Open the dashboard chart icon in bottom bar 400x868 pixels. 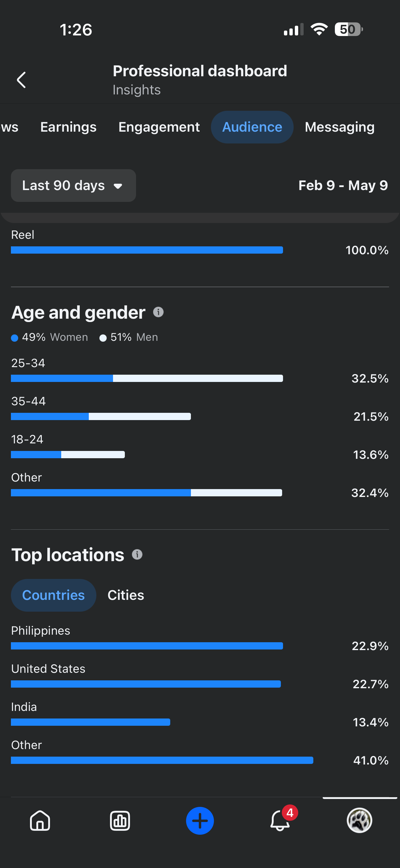point(120,820)
